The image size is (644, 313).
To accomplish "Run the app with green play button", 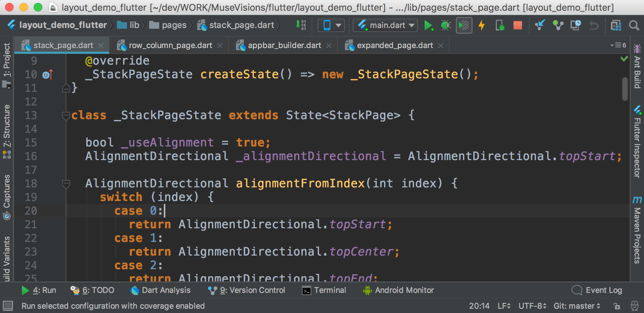I will click(428, 25).
